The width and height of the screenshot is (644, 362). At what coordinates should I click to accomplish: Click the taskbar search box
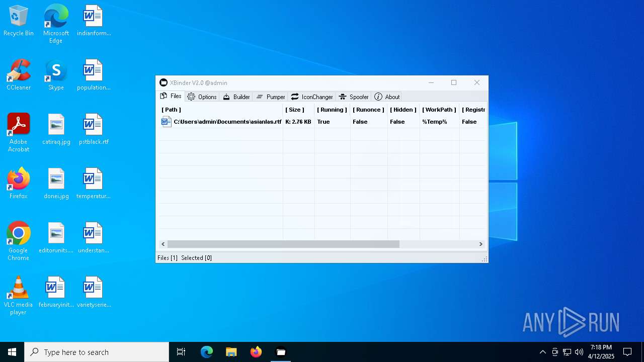97,352
